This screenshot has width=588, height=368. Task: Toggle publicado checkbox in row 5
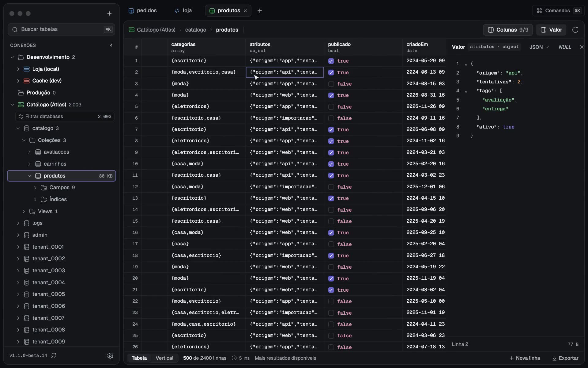(331, 107)
